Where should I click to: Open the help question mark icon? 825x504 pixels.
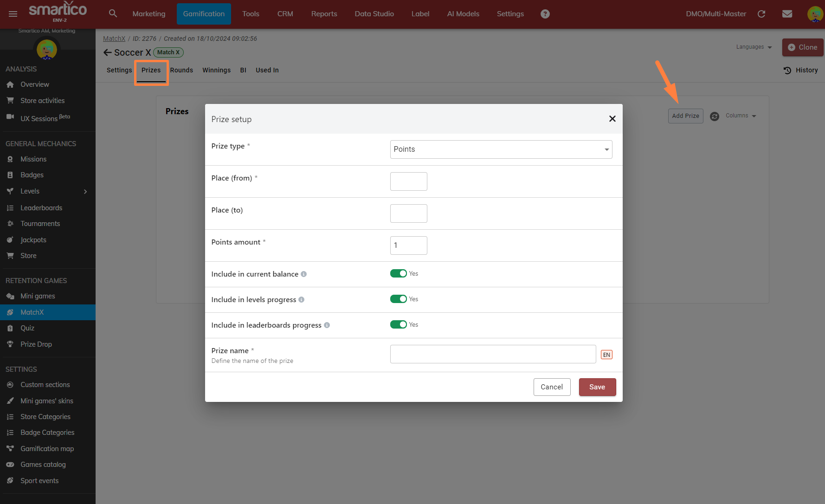[545, 14]
